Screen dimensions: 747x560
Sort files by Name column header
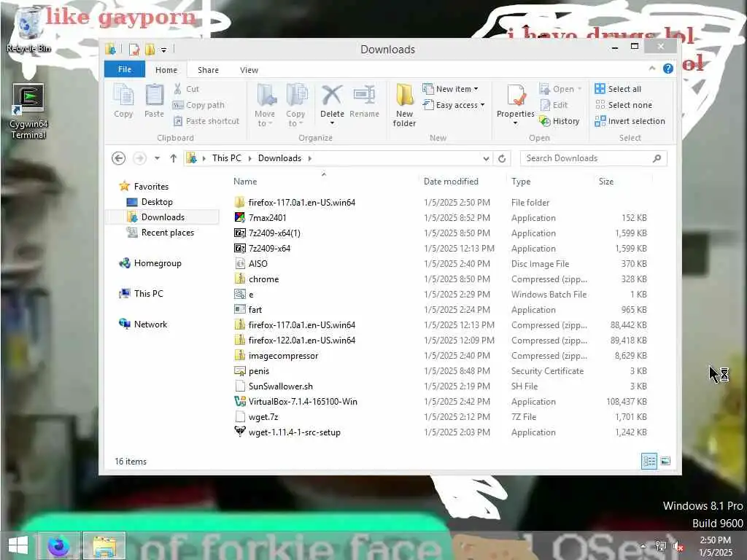245,182
